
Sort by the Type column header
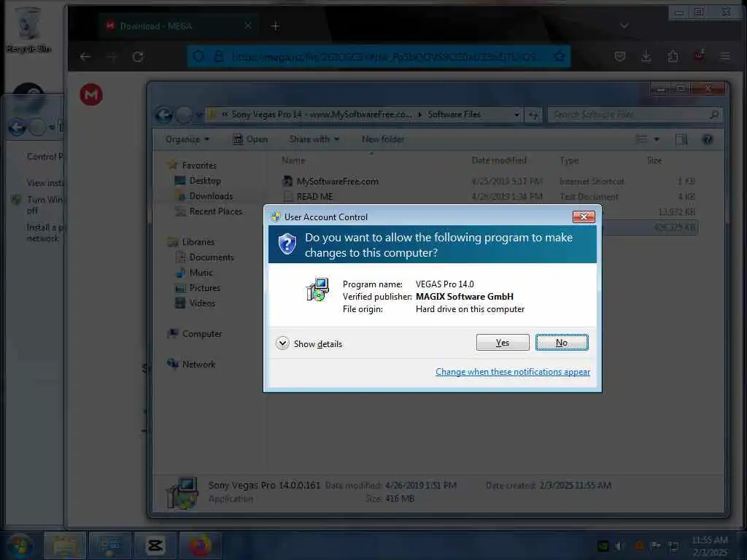[x=569, y=160]
